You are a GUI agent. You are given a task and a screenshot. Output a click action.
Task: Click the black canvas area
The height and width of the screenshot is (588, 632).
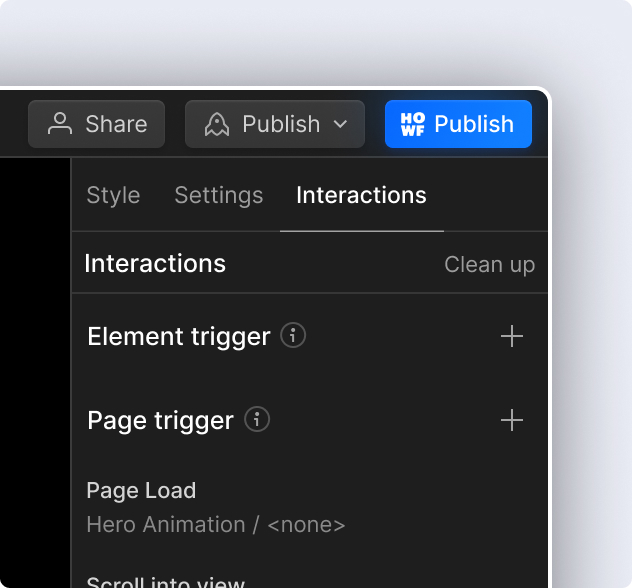(x=35, y=372)
